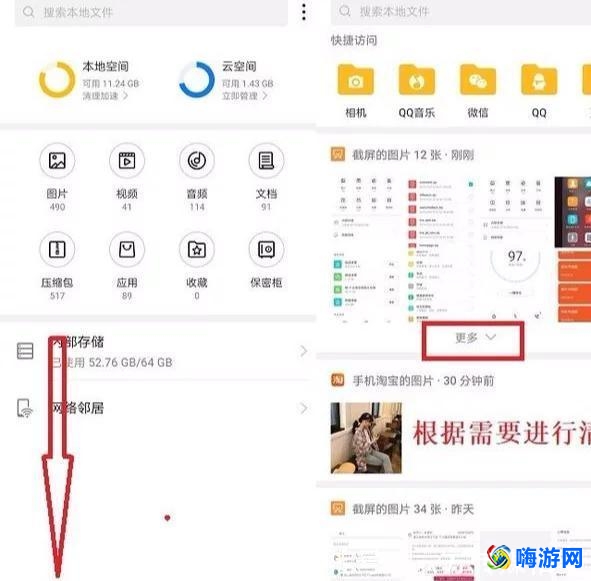Tap the three-dot overflow menu icon
The width and height of the screenshot is (591, 581).
(304, 12)
